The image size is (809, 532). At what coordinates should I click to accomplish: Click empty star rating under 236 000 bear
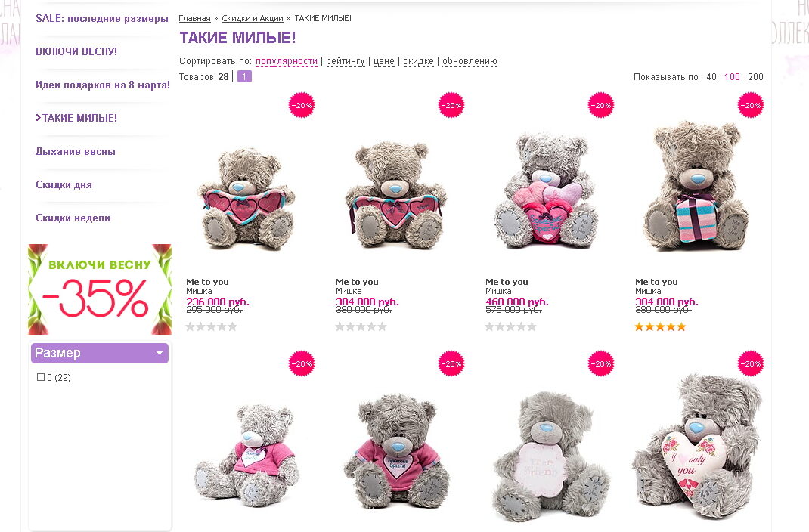pyautogui.click(x=211, y=327)
